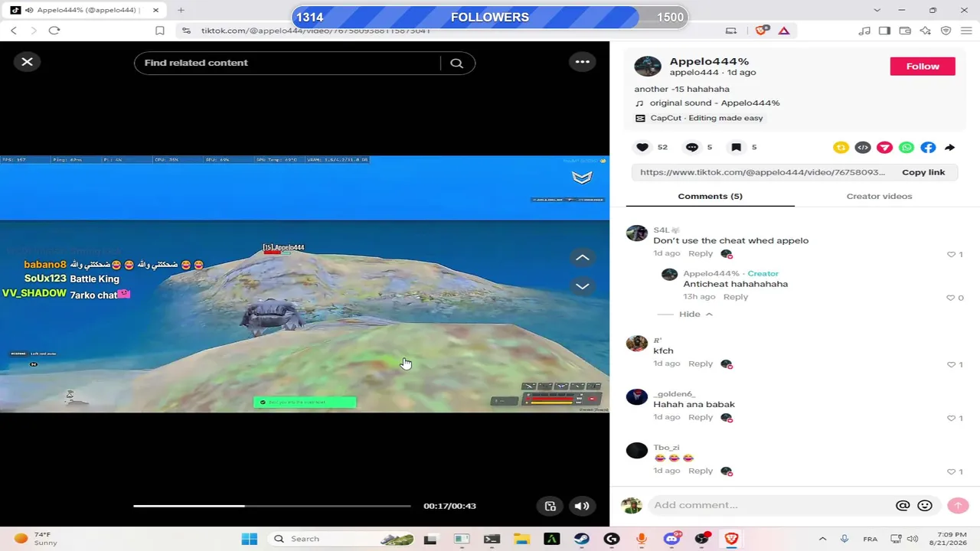Save the video with the bookmark icon

[x=736, y=147]
